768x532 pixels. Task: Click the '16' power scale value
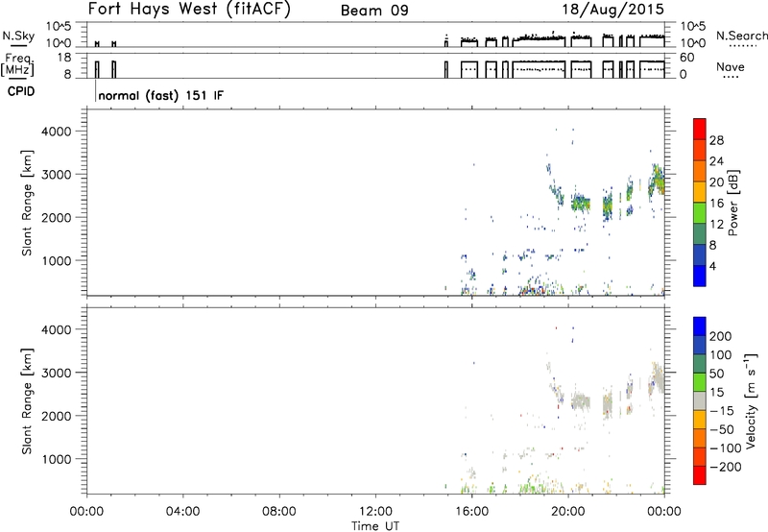(x=716, y=204)
